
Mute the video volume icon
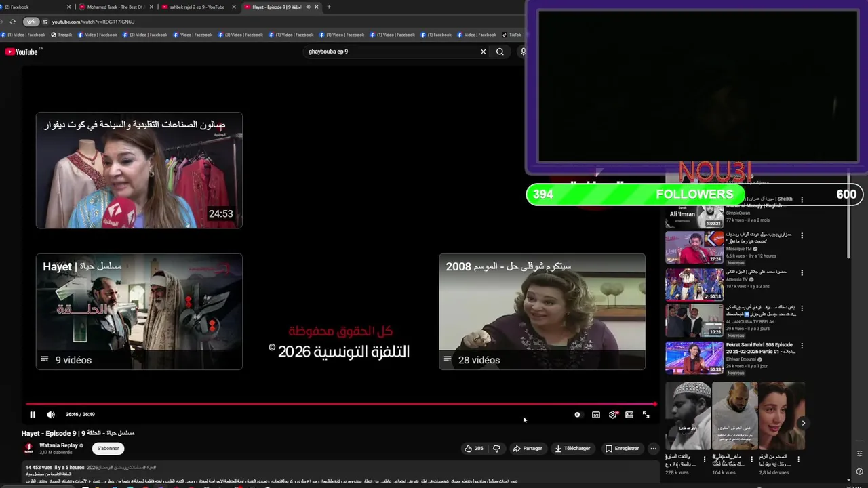(x=51, y=415)
